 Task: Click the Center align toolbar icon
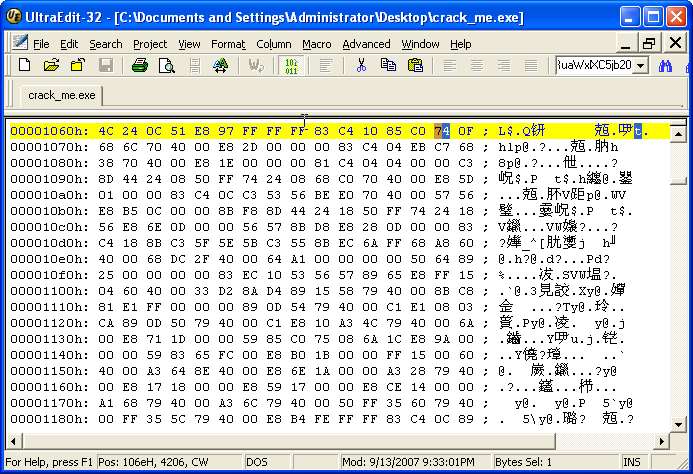click(x=476, y=65)
